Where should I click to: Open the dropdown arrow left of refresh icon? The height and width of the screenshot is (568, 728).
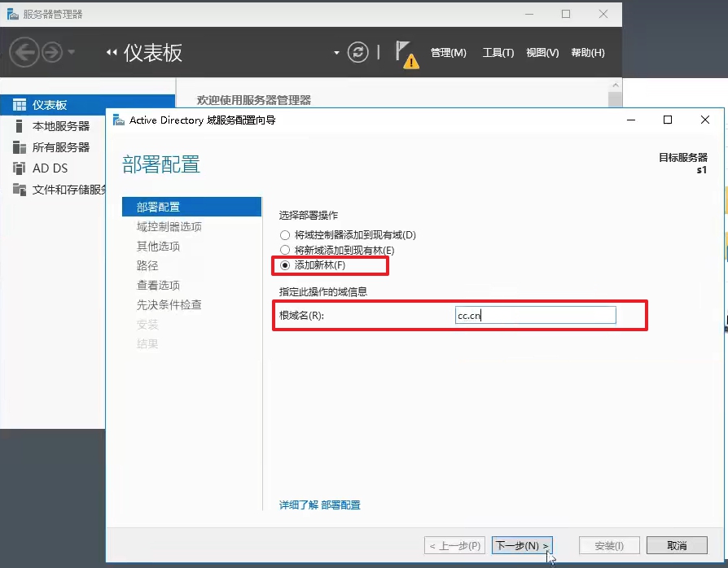point(336,52)
